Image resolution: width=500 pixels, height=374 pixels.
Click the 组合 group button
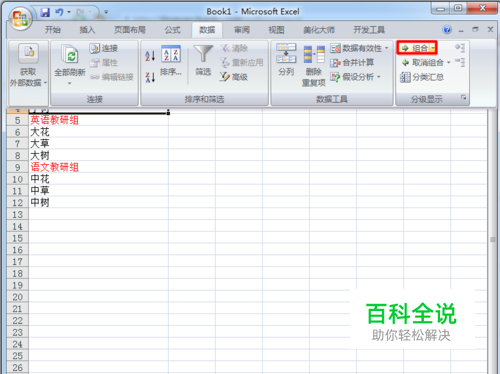point(414,48)
